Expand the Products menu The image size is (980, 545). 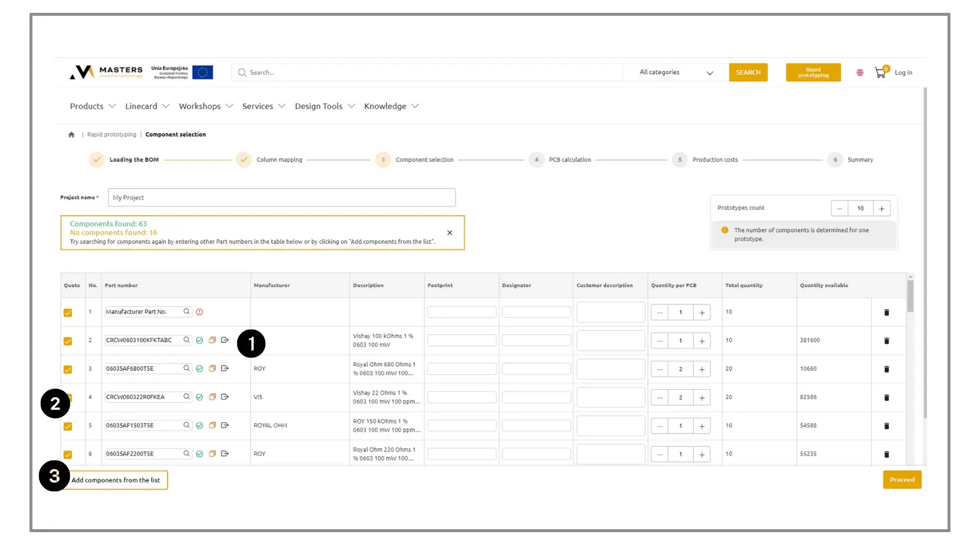tap(93, 106)
